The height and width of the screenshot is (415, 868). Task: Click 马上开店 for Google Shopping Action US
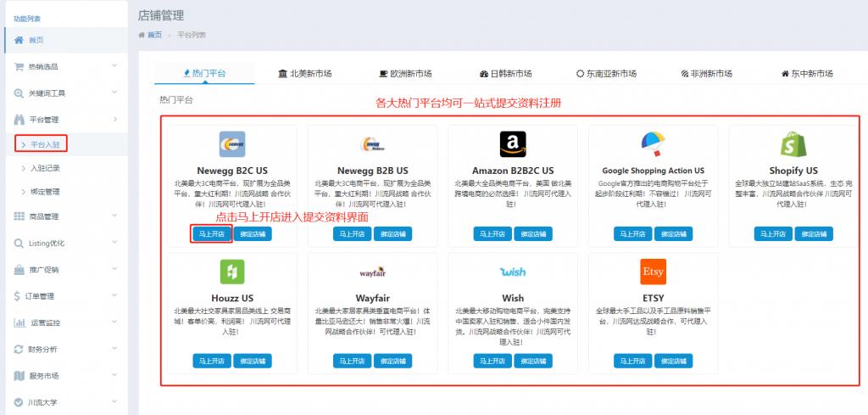(632, 234)
